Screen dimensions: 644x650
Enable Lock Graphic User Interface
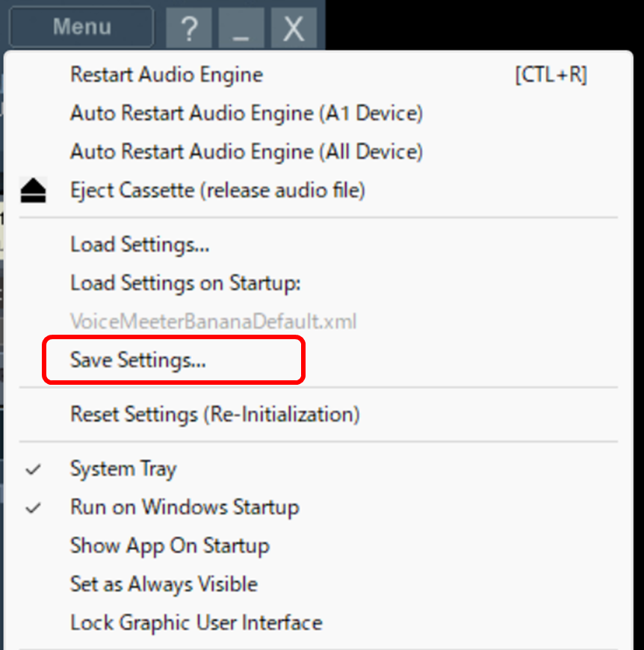(196, 622)
